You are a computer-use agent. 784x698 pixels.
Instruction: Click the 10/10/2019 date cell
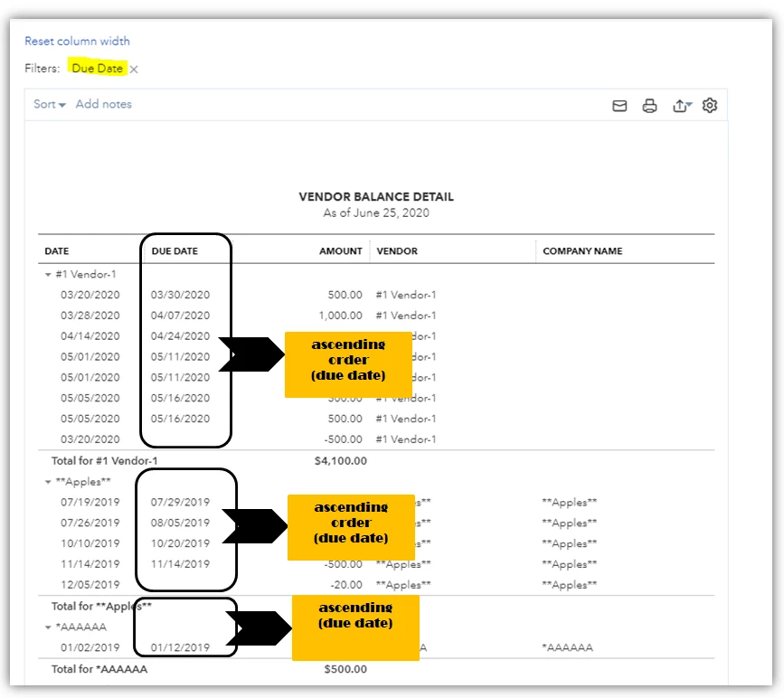(x=90, y=543)
